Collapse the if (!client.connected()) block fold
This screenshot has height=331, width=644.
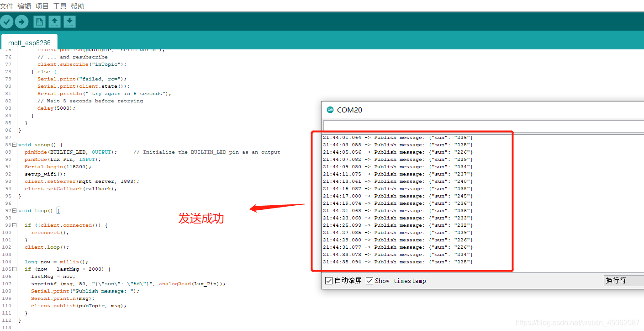[x=14, y=225]
